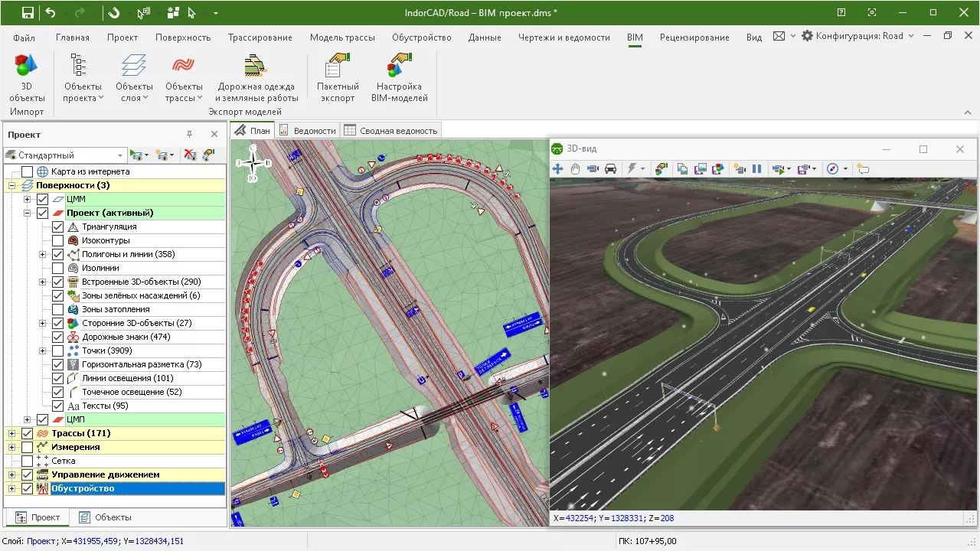Enable the Изолинии layer visibility

click(58, 267)
